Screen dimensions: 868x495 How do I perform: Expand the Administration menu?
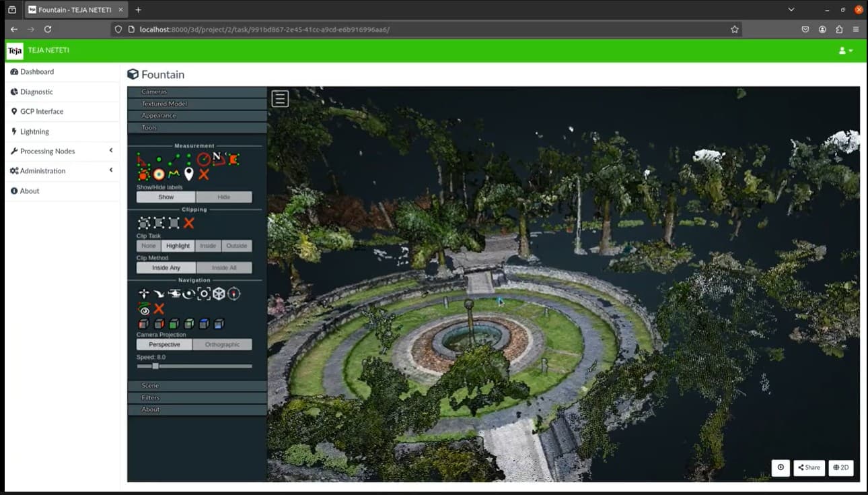pos(43,170)
